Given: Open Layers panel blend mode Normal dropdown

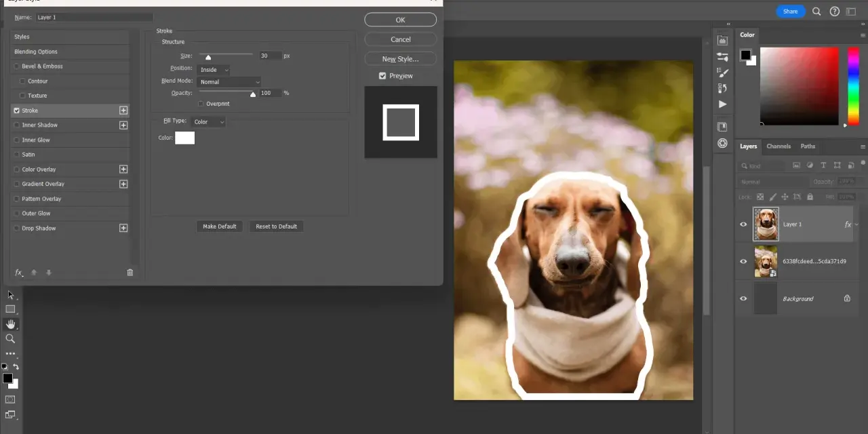Looking at the screenshot, I should (772, 182).
